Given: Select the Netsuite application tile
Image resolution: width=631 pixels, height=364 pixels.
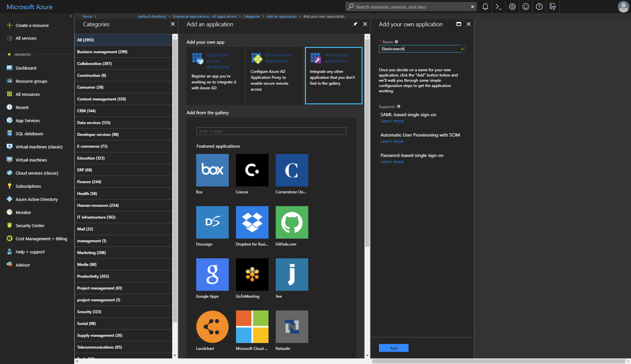Looking at the screenshot, I should (x=292, y=327).
